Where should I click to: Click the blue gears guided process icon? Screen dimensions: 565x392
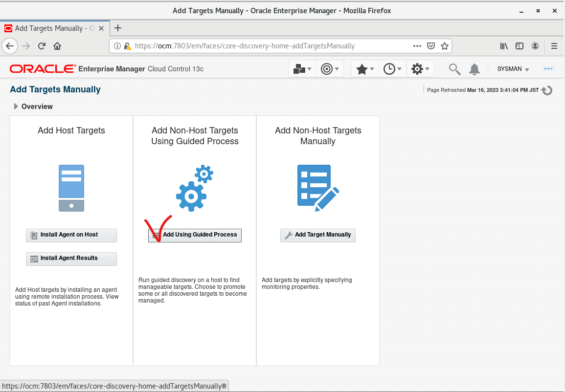(x=195, y=188)
